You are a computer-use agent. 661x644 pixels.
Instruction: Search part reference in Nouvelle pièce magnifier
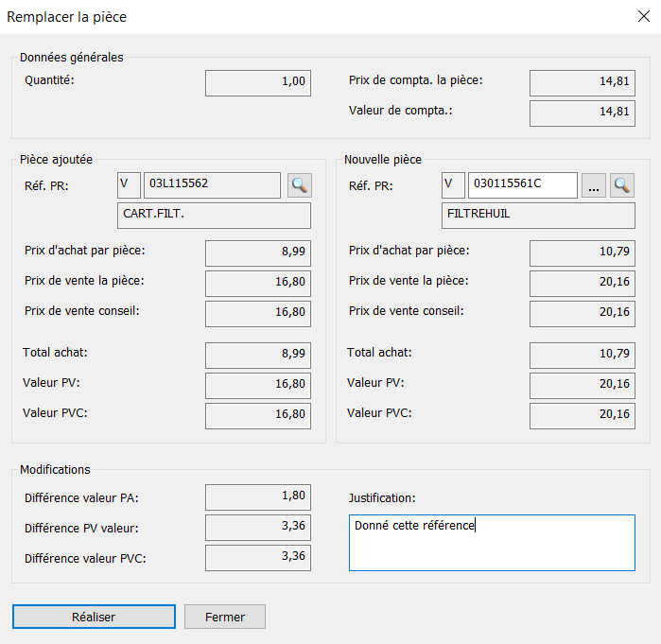622,185
